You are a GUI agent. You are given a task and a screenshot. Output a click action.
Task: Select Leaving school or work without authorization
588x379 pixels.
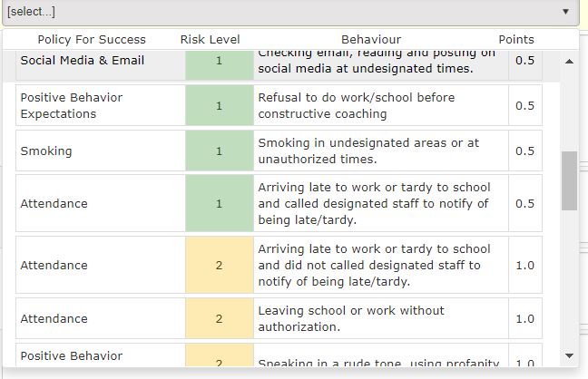coord(279,318)
